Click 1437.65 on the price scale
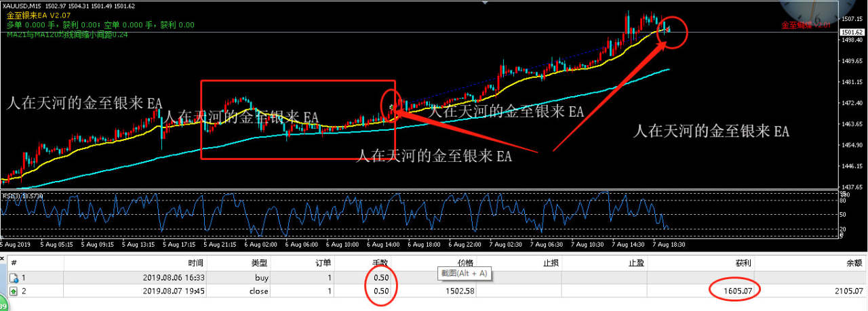The height and width of the screenshot is (311, 868). 852,187
